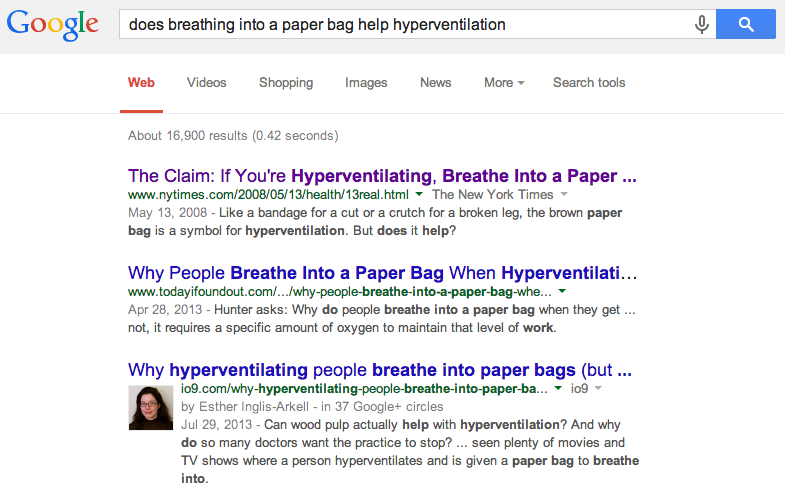
Task: Click the Apr 28, 2013 snippet date
Action: click(x=165, y=310)
